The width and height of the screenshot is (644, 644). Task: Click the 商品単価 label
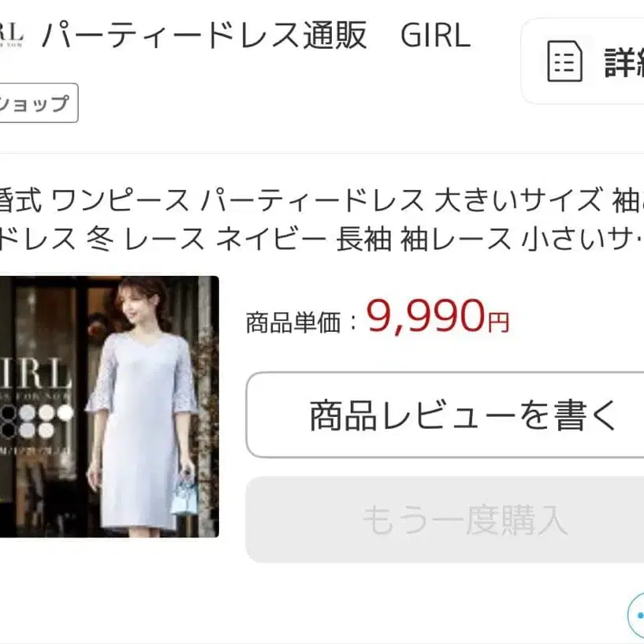pos(293,322)
